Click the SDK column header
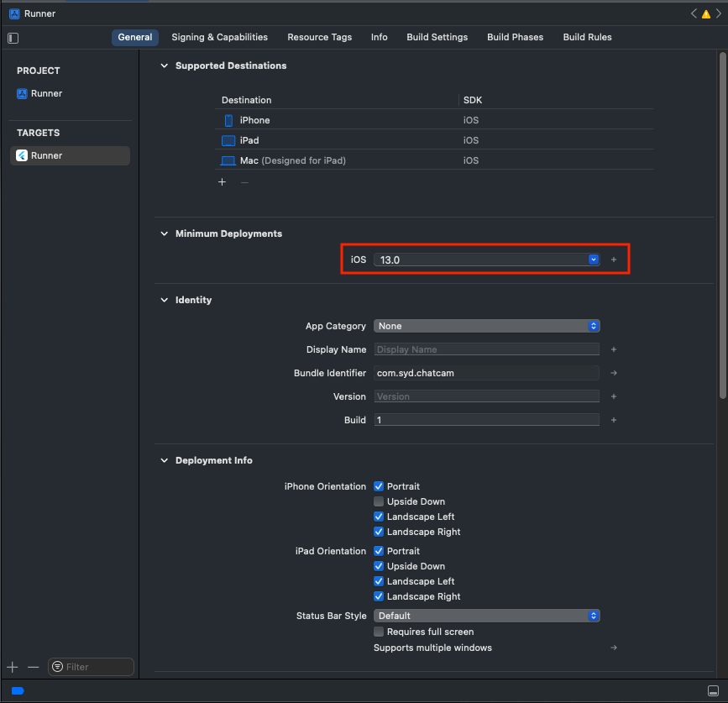Viewport: 728px width, 703px height. [473, 100]
